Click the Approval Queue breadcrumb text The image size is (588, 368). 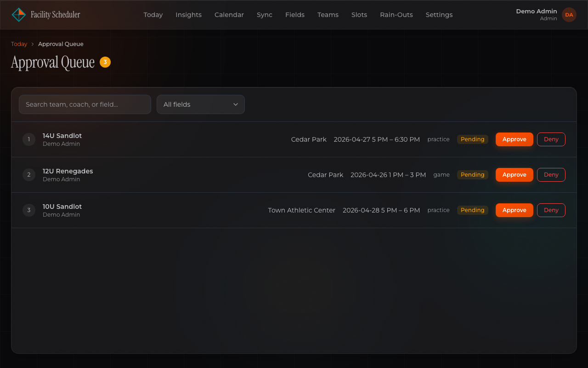[61, 44]
